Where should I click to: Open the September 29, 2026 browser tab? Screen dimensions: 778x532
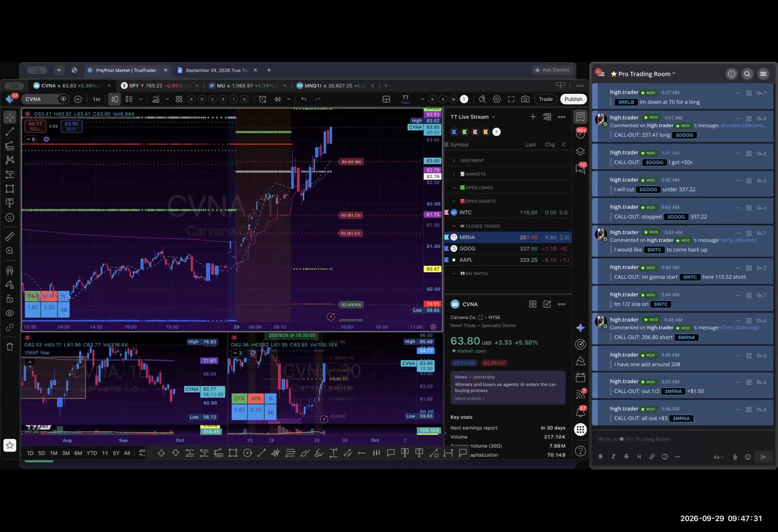(x=216, y=70)
